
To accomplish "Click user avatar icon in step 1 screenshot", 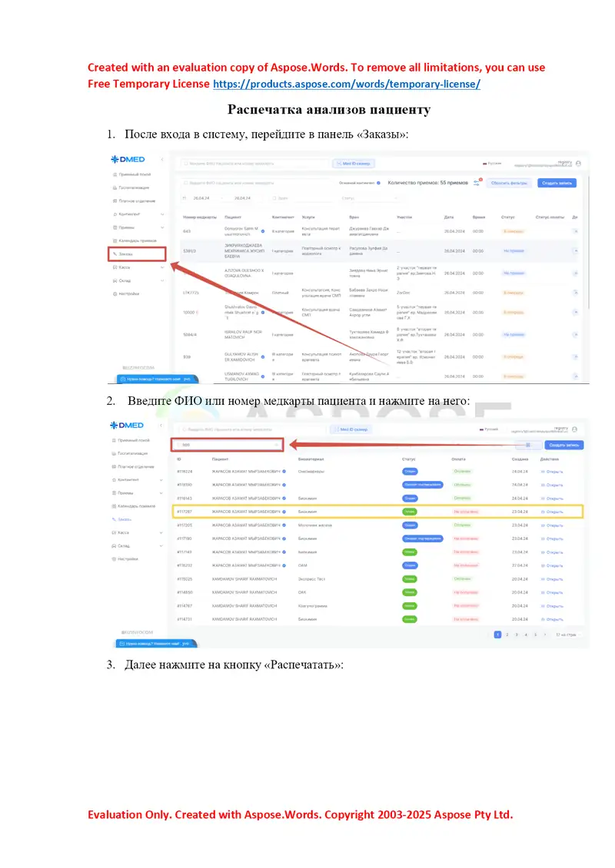I will pyautogui.click(x=578, y=164).
